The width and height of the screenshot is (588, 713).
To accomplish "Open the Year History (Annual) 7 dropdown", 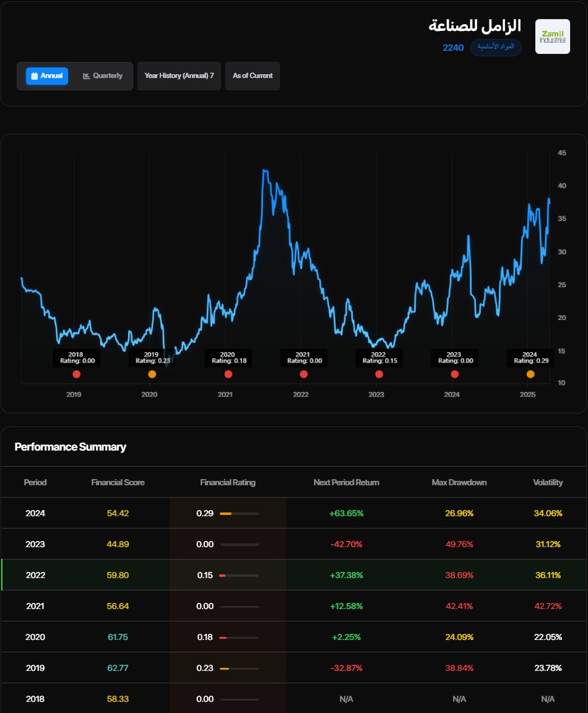I will pos(179,76).
